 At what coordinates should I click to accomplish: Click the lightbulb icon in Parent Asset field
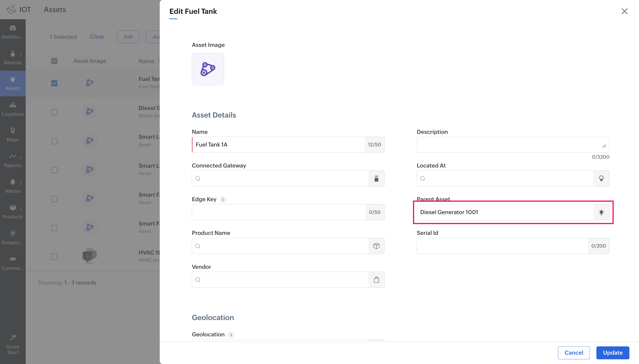601,212
